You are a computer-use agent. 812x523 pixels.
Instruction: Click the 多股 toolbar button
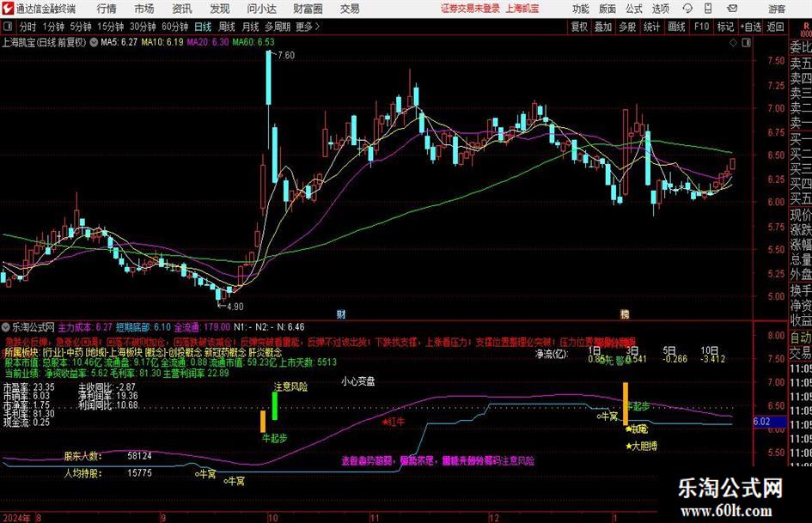pyautogui.click(x=627, y=27)
